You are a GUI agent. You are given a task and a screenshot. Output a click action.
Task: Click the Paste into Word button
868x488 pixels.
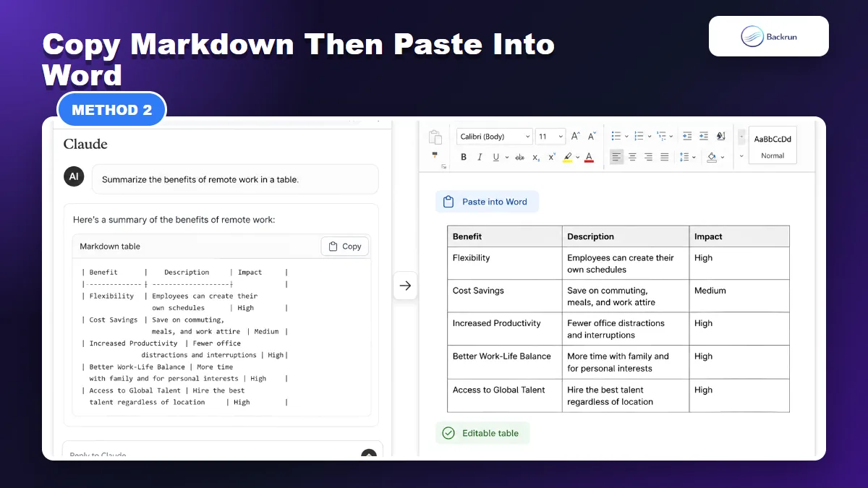[487, 202]
